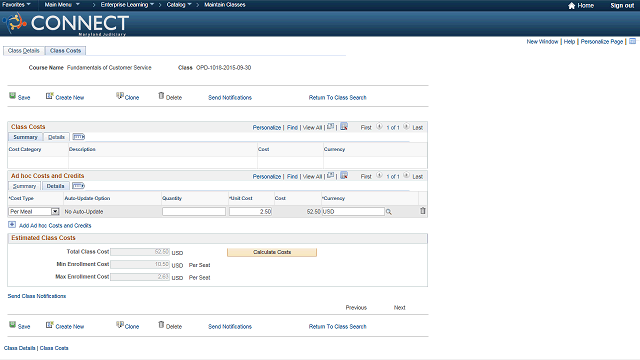
Task: Delete the Per Meal cost row
Action: click(423, 211)
